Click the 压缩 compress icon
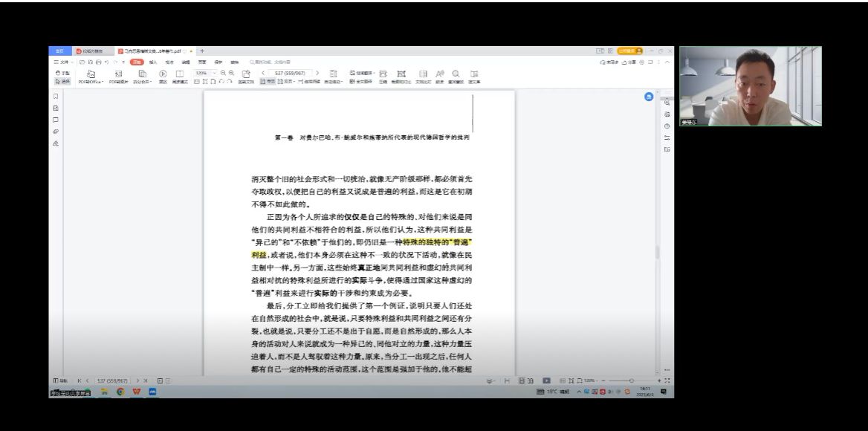The image size is (868, 431). (383, 77)
